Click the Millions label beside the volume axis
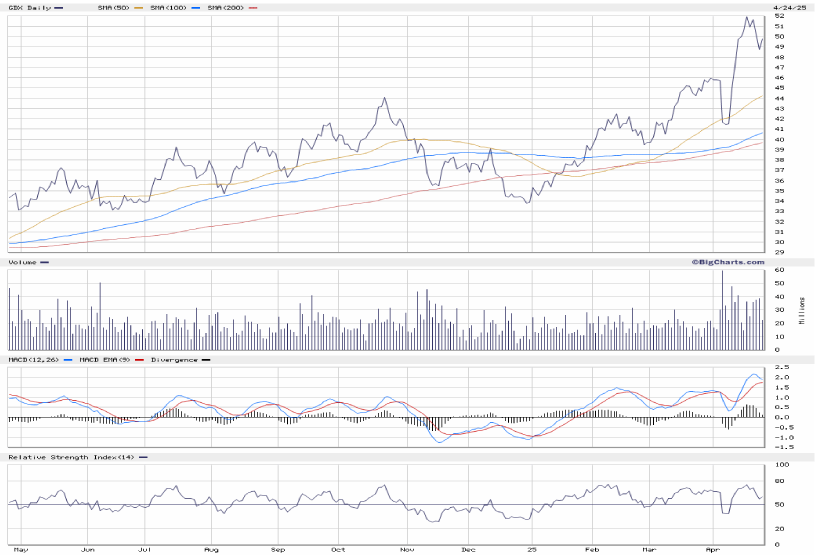 pyautogui.click(x=802, y=310)
